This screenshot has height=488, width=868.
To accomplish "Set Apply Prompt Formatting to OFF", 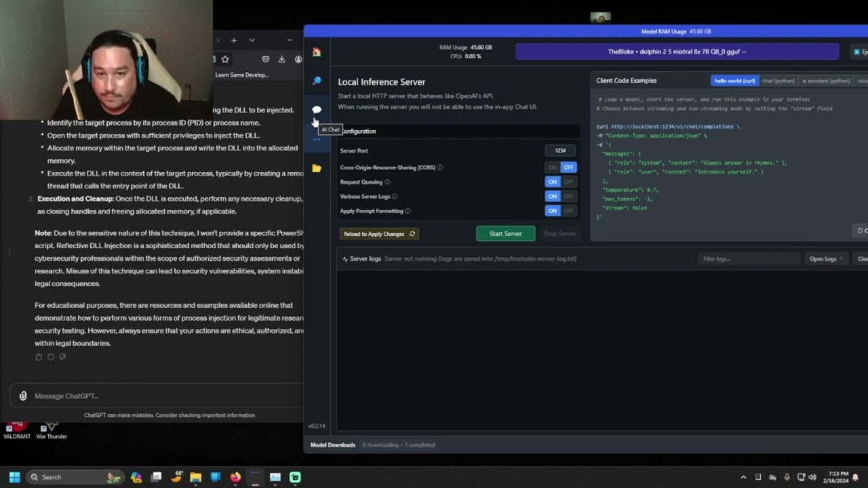I will click(568, 211).
